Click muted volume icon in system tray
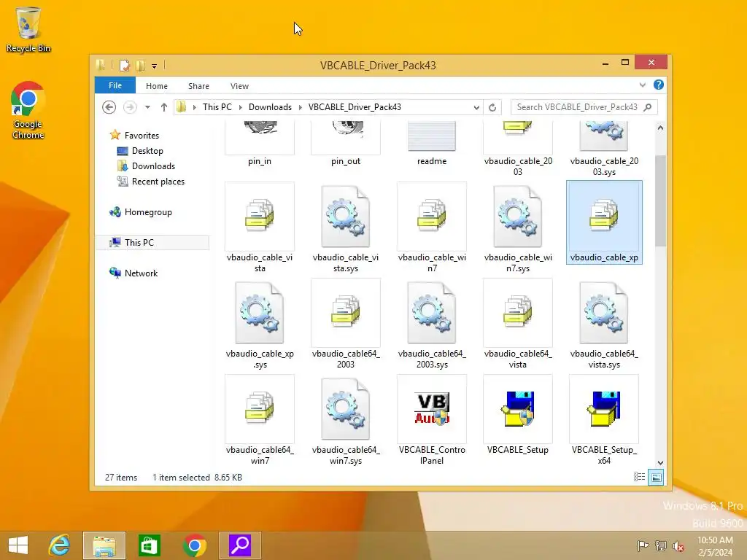747x560 pixels. coord(678,546)
